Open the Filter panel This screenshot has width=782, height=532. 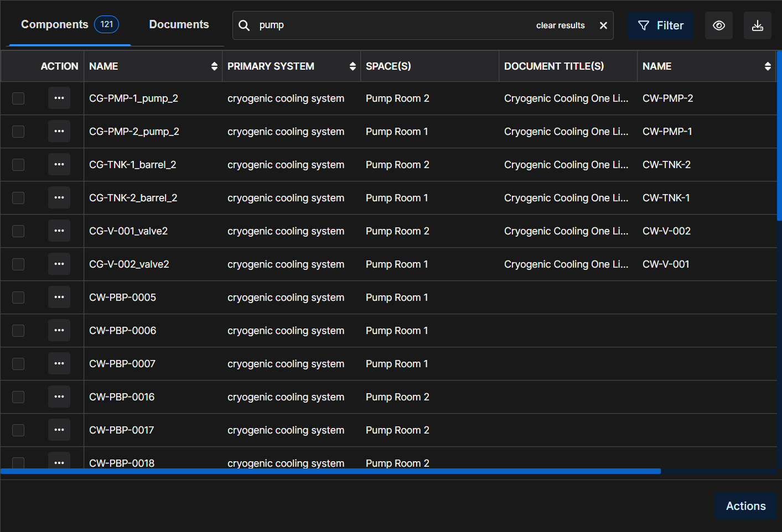[661, 25]
